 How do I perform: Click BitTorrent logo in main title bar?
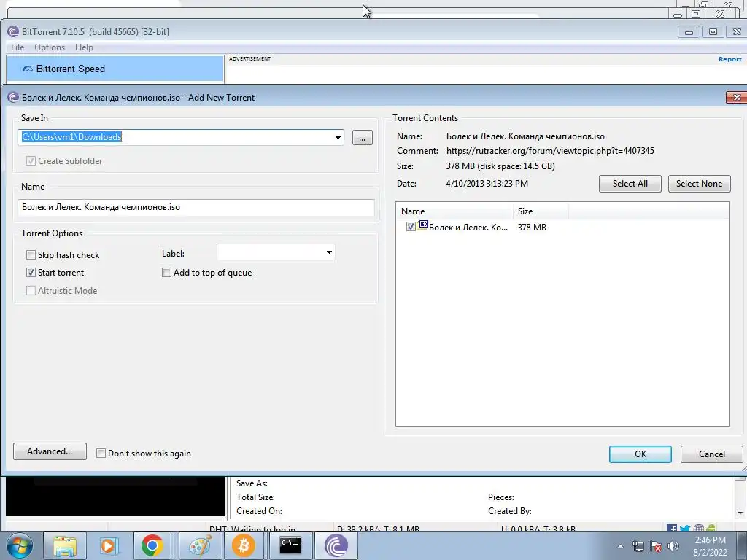click(x=13, y=32)
